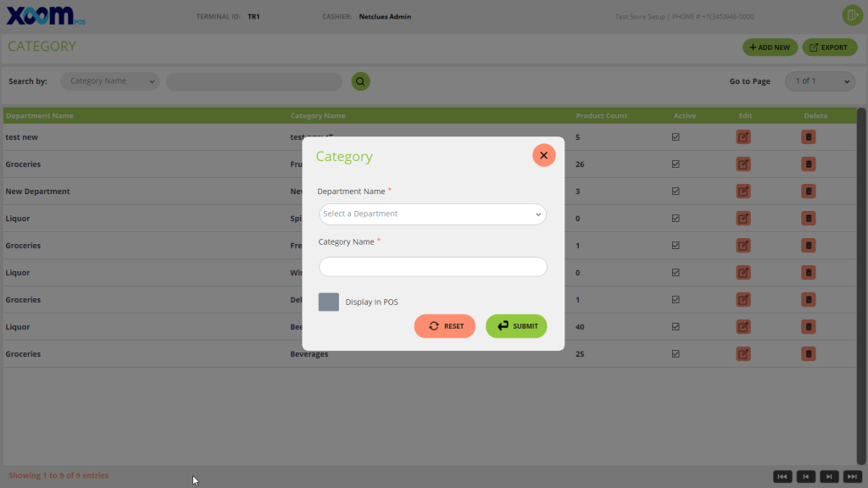Viewport: 868px width, 488px height.
Task: Sort by Department Name column header
Action: 40,116
